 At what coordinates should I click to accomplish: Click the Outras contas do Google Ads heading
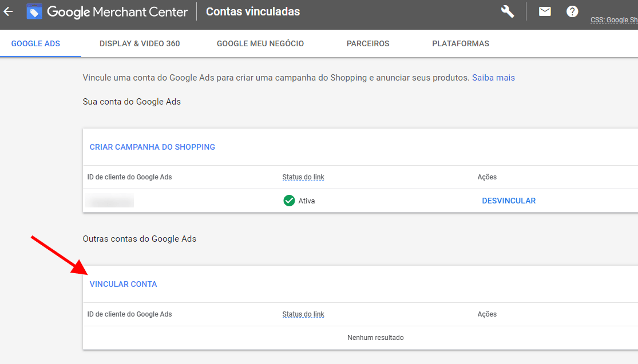click(x=140, y=239)
